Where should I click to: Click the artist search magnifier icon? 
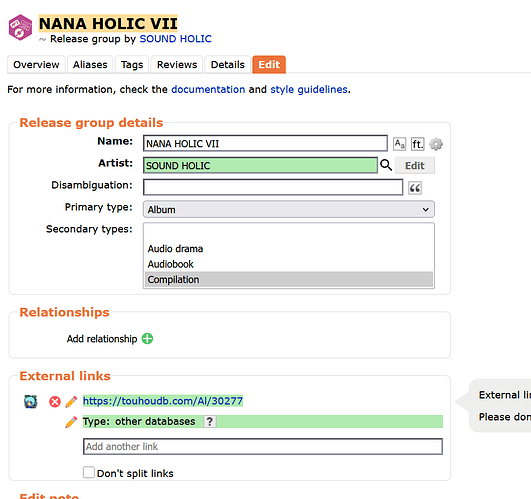pyautogui.click(x=386, y=165)
